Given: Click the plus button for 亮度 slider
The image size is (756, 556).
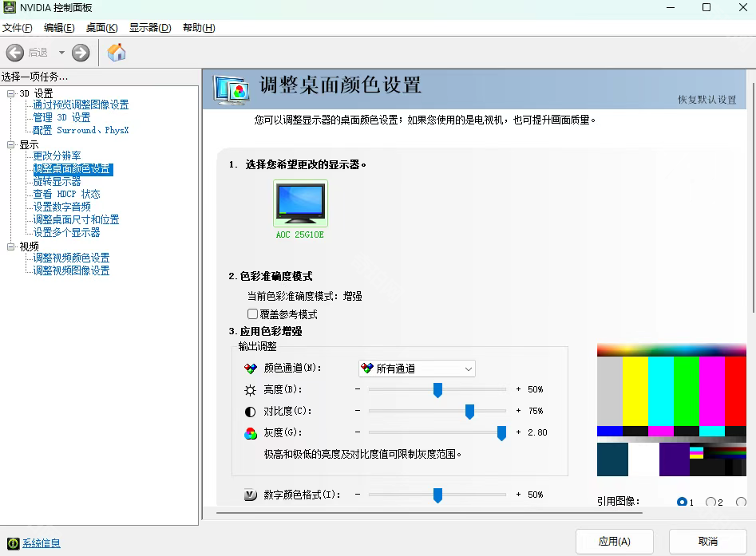Looking at the screenshot, I should [x=518, y=388].
